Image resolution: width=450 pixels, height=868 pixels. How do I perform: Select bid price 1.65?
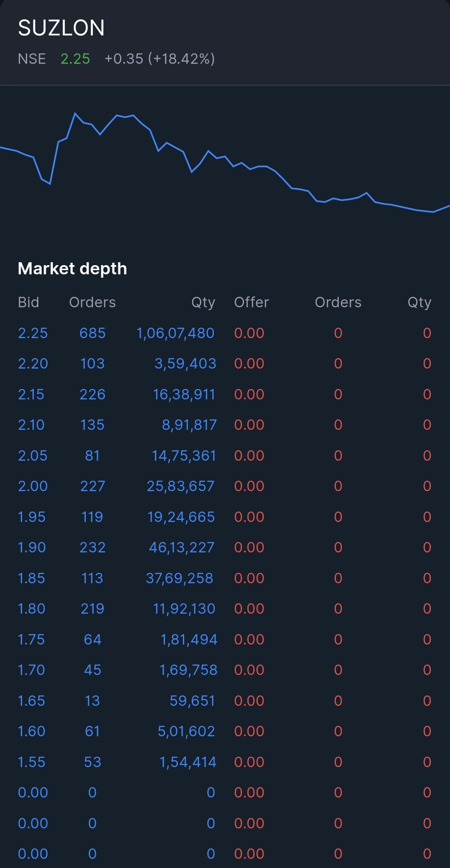click(x=31, y=701)
